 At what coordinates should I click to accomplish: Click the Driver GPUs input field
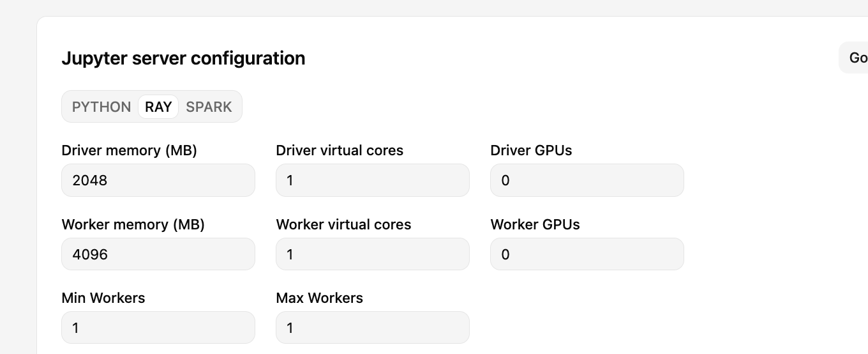click(x=587, y=180)
